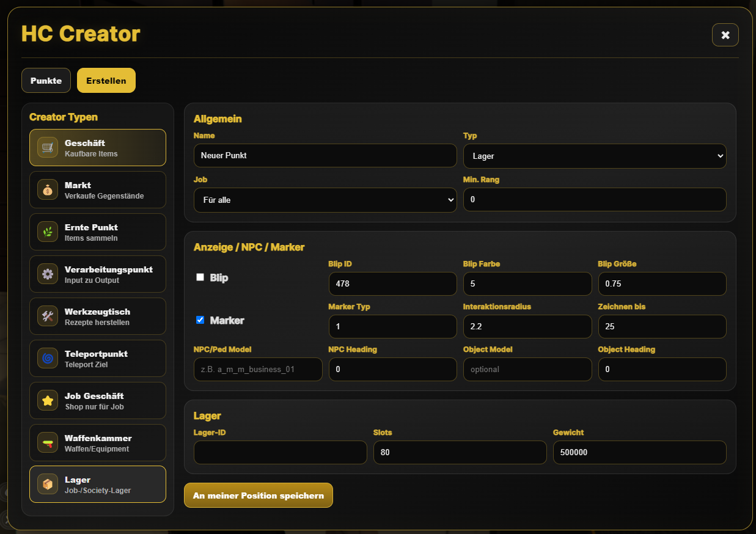Click the HC Creator title
756x534 pixels.
(x=81, y=34)
